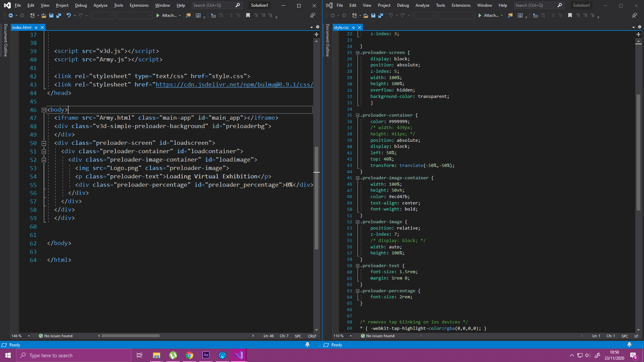Save index.html using the floppy disk icon
This screenshot has width=644, height=362.
point(51,15)
